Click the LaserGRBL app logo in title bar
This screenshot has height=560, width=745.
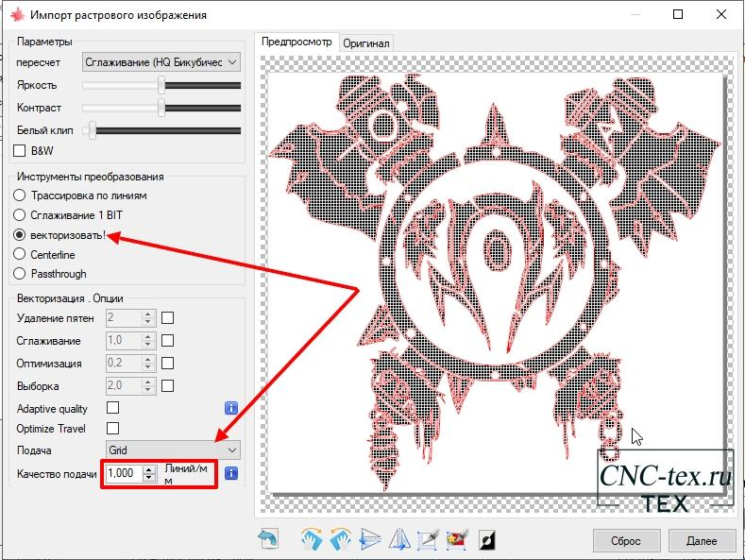point(18,15)
